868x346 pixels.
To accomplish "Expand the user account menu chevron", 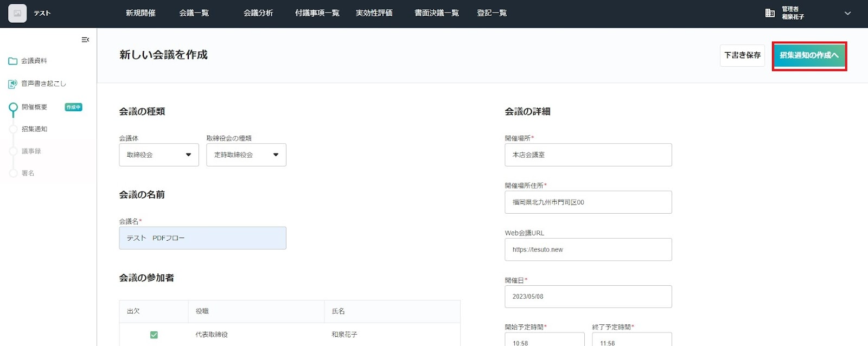I will pyautogui.click(x=847, y=14).
